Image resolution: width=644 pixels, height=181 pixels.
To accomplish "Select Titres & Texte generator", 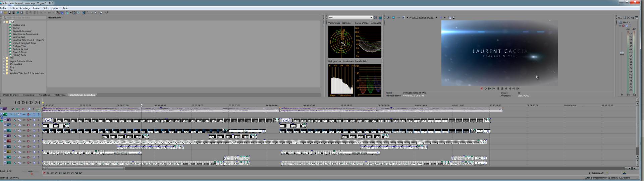I will point(19,52).
